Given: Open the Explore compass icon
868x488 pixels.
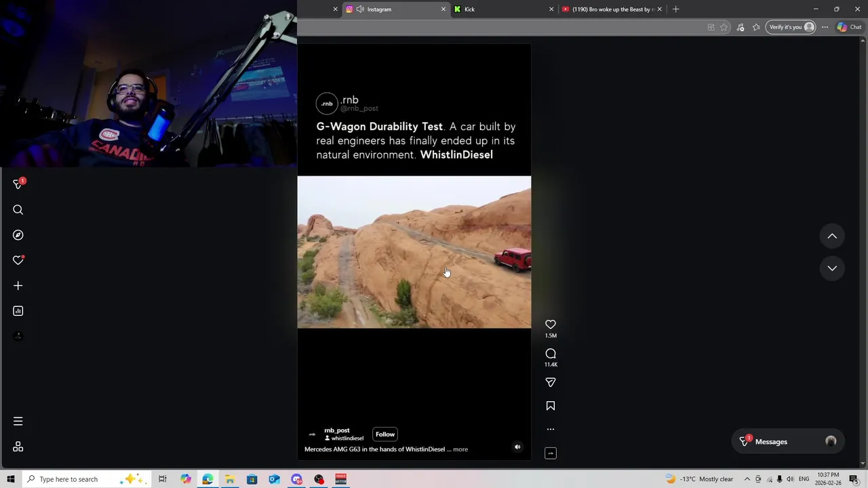Looking at the screenshot, I should click(18, 235).
